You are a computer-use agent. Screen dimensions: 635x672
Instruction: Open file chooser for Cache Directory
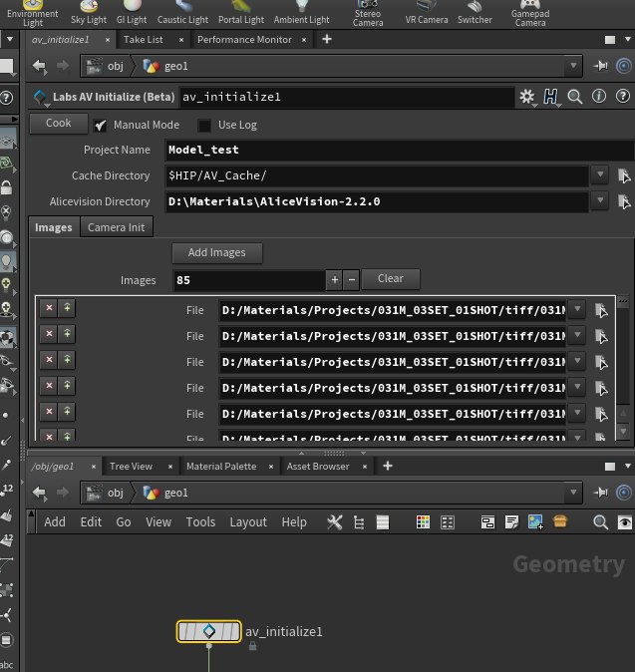[x=624, y=175]
